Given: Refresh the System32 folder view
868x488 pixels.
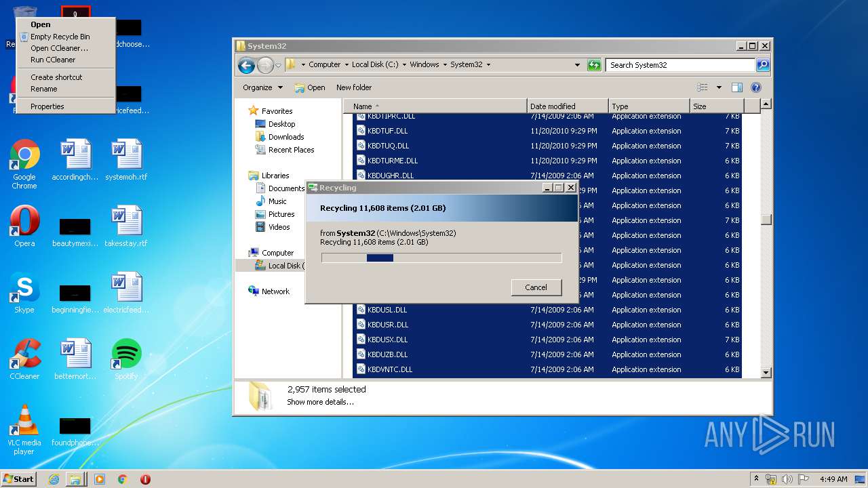Looking at the screenshot, I should 594,65.
